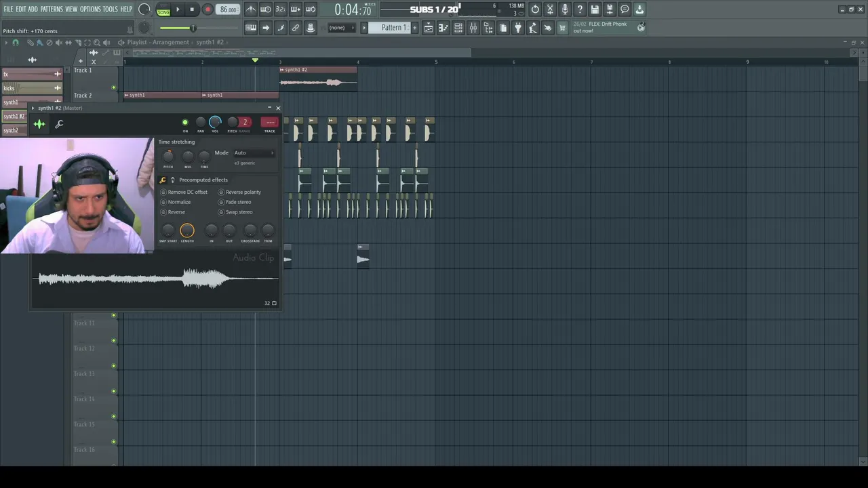Viewport: 868px width, 488px height.
Task: Open the PATTERNS menu
Action: coord(52,9)
